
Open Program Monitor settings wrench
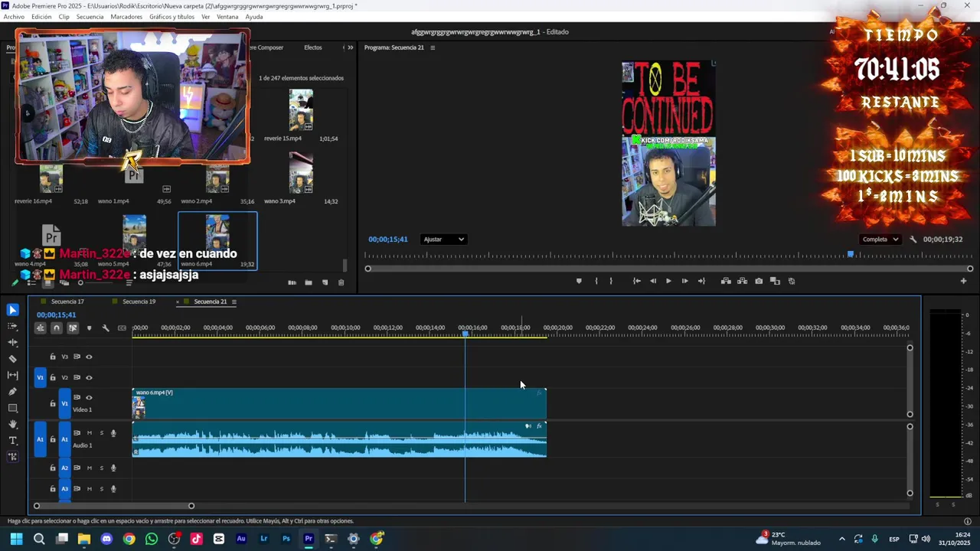[x=913, y=240]
